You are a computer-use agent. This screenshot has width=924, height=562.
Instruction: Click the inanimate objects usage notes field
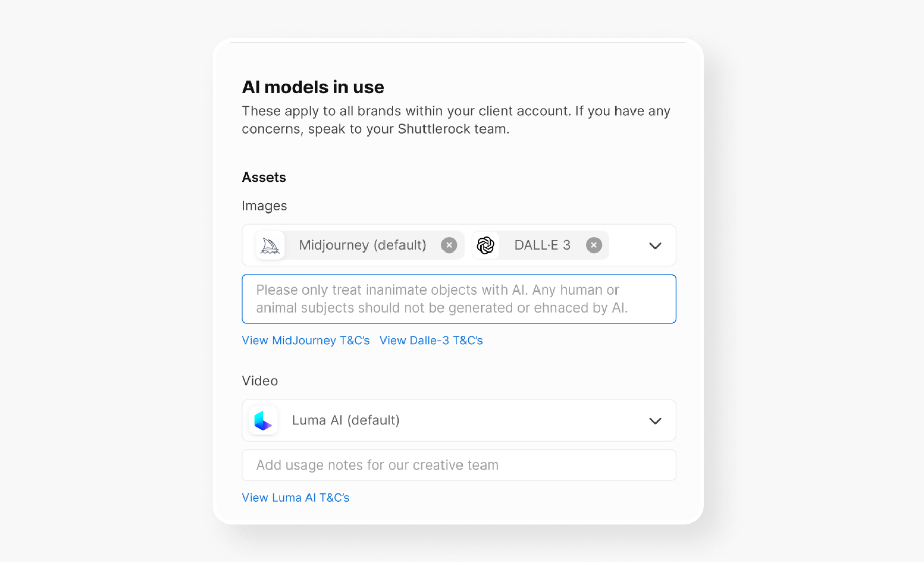point(459,299)
